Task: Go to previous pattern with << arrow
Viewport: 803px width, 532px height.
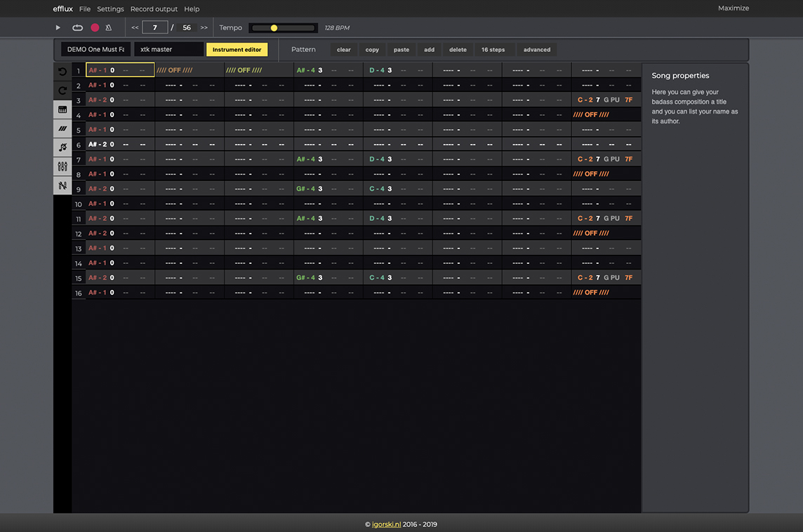Action: (x=135, y=27)
